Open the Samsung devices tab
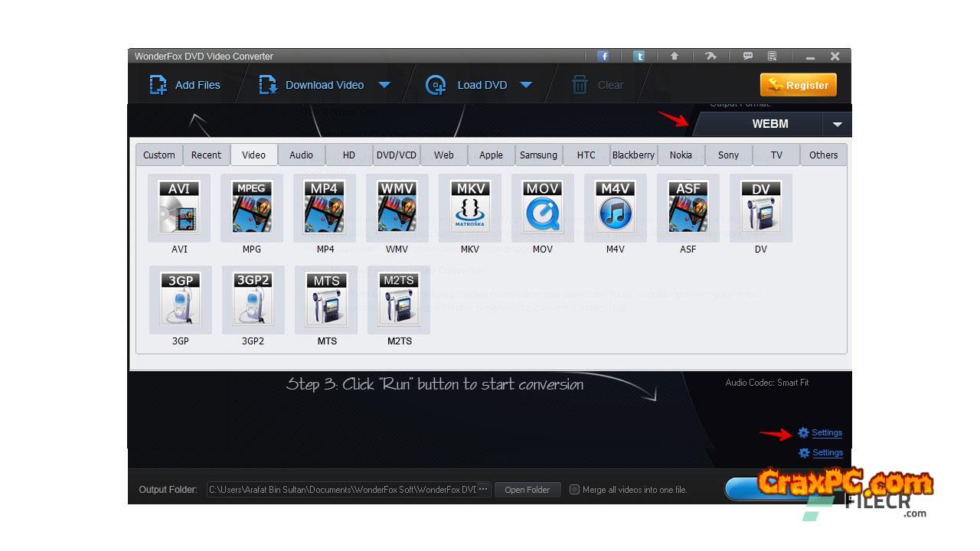980x551 pixels. pos(538,155)
